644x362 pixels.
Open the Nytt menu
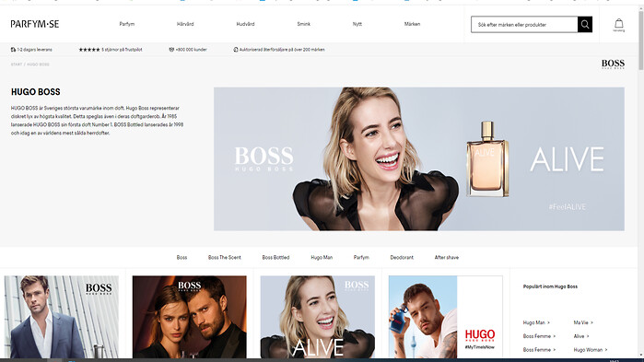(x=357, y=24)
